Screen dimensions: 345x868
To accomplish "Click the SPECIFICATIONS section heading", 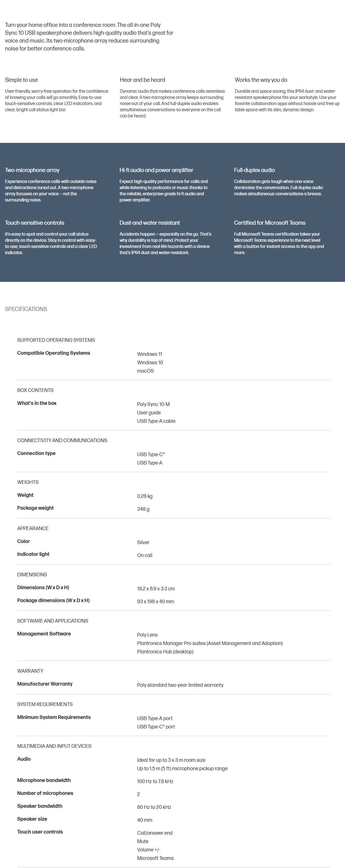I will tap(26, 309).
